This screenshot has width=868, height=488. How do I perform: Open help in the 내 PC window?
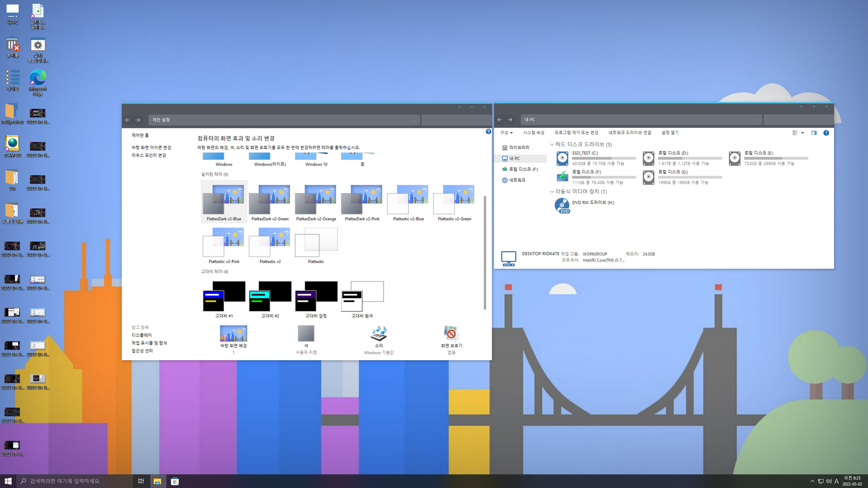826,133
